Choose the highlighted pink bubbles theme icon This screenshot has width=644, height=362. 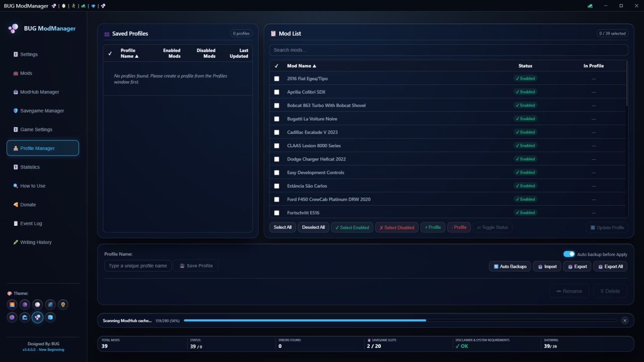(37, 317)
